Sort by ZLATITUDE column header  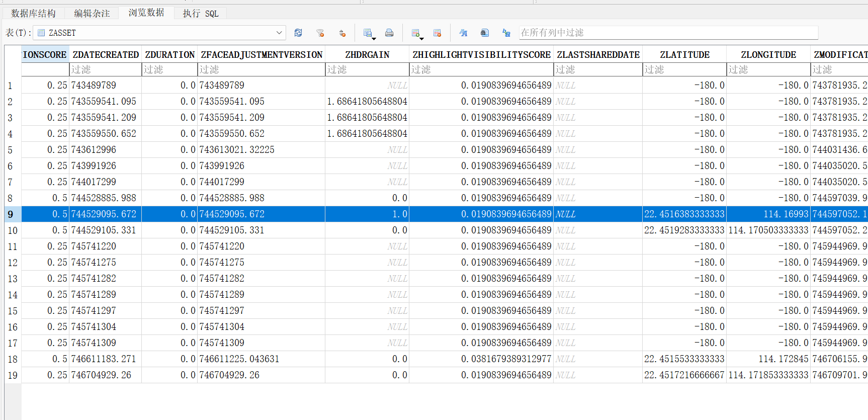(684, 54)
